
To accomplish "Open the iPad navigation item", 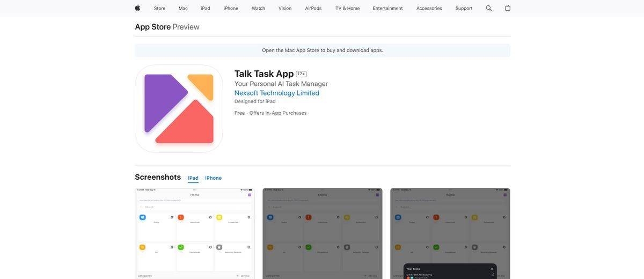I will pyautogui.click(x=206, y=8).
